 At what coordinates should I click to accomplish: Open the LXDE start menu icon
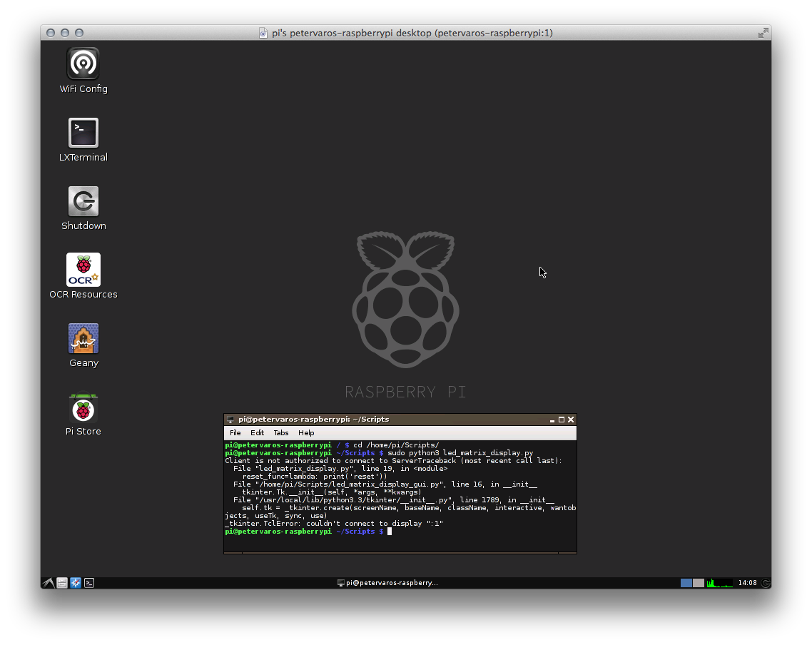click(49, 583)
